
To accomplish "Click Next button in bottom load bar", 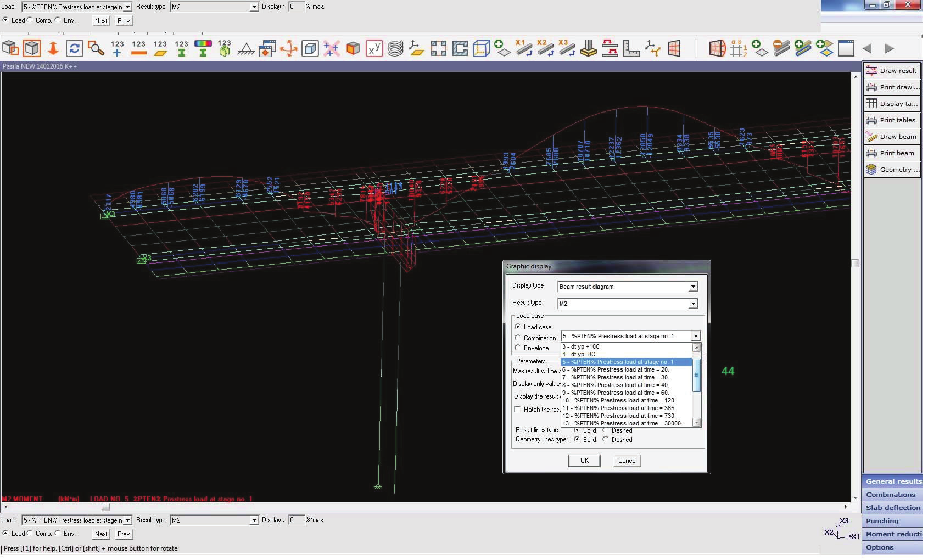I will coord(101,534).
